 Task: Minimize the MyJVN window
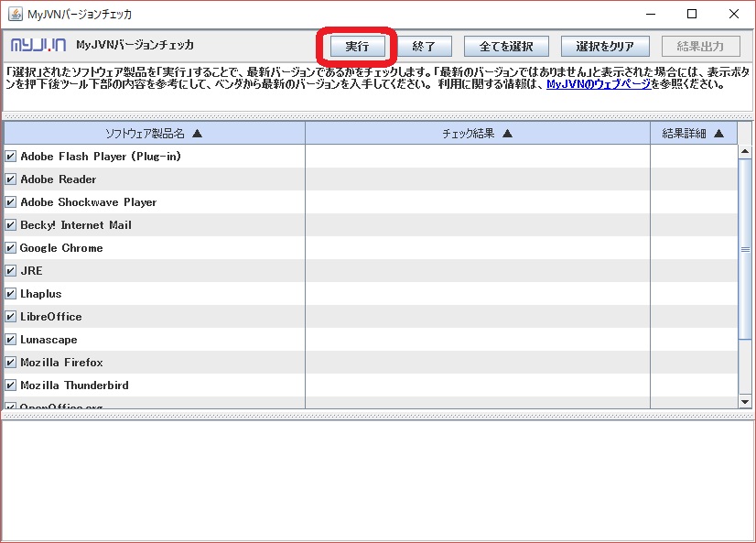pos(651,14)
